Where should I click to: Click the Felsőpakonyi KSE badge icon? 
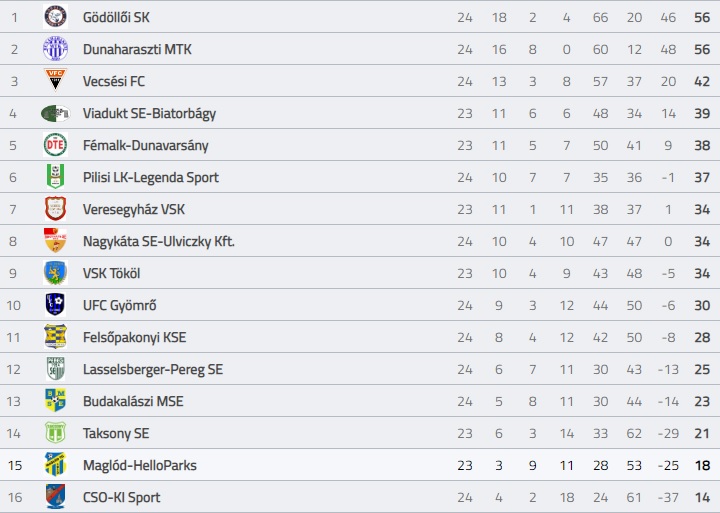55,337
